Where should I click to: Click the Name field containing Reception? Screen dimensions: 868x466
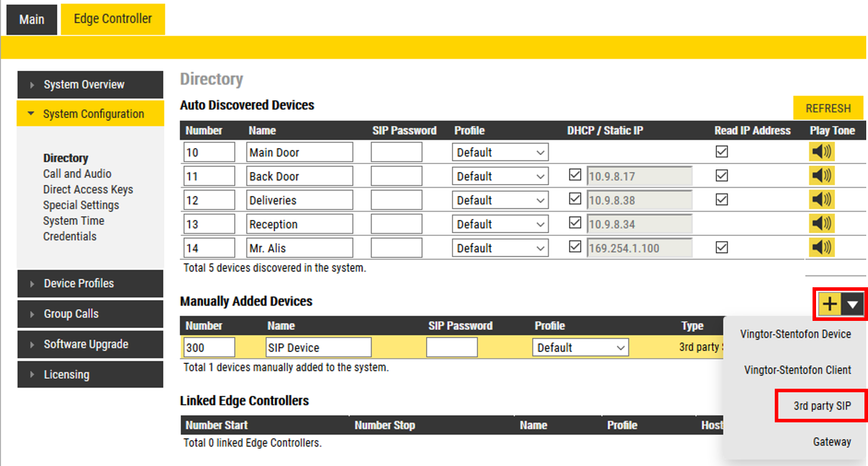tap(299, 224)
